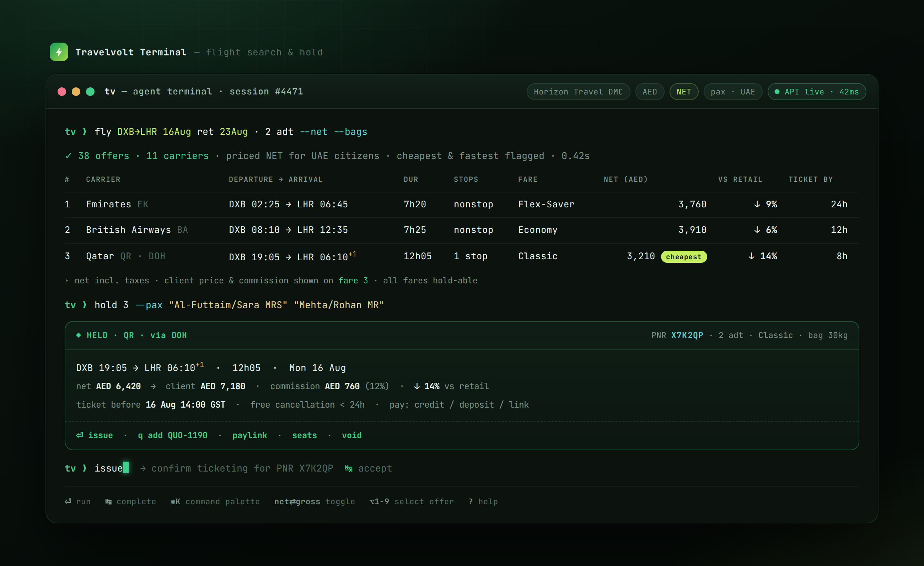
Task: Open the fare 3 link in the note
Action: (353, 281)
